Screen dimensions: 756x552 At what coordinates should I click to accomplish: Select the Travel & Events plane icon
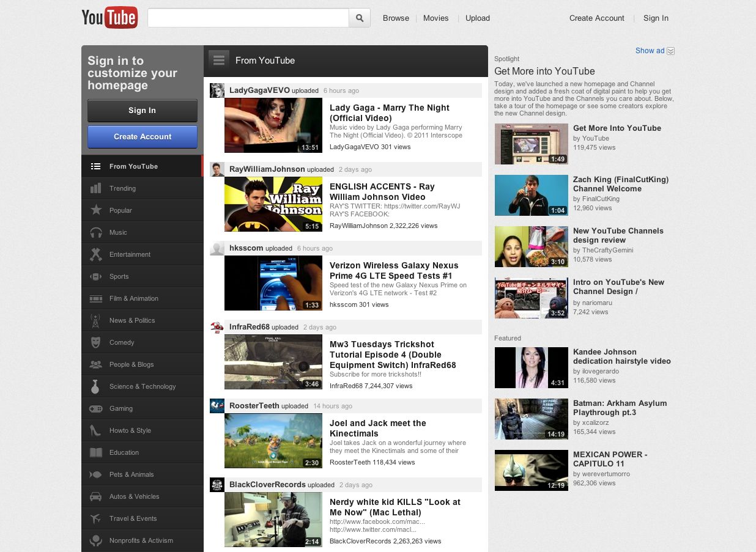pos(96,518)
